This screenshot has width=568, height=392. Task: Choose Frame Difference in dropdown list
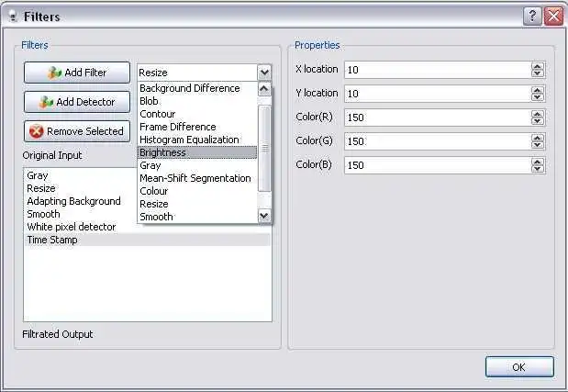click(197, 127)
